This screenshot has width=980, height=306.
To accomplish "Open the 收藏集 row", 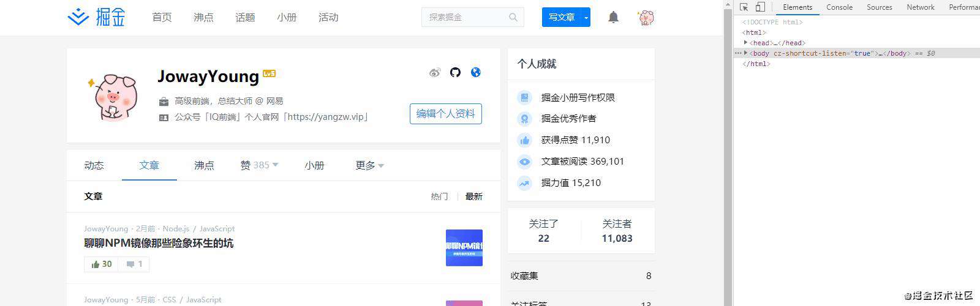I will [x=581, y=276].
